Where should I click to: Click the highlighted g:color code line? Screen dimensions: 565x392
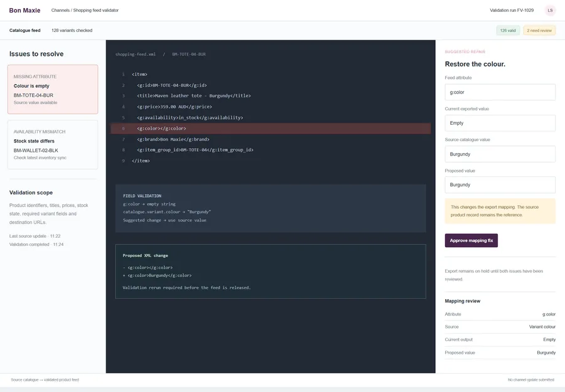click(271, 129)
